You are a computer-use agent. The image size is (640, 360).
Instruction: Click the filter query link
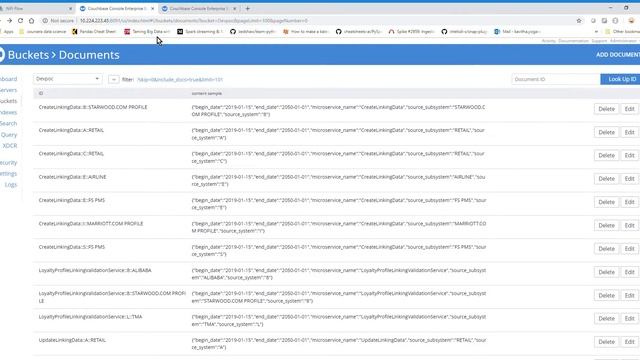(x=180, y=80)
